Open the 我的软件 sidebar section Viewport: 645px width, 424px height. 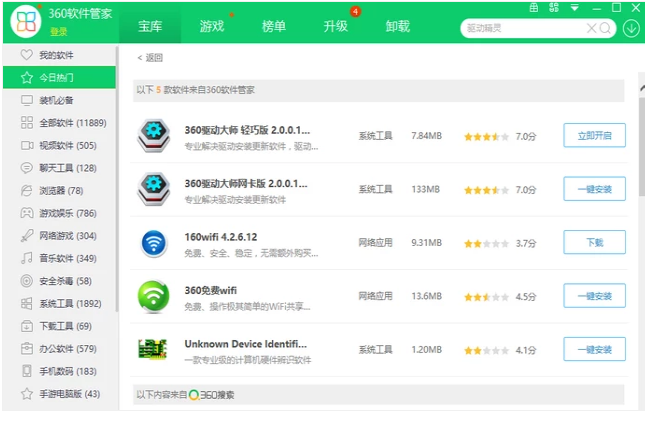point(55,55)
